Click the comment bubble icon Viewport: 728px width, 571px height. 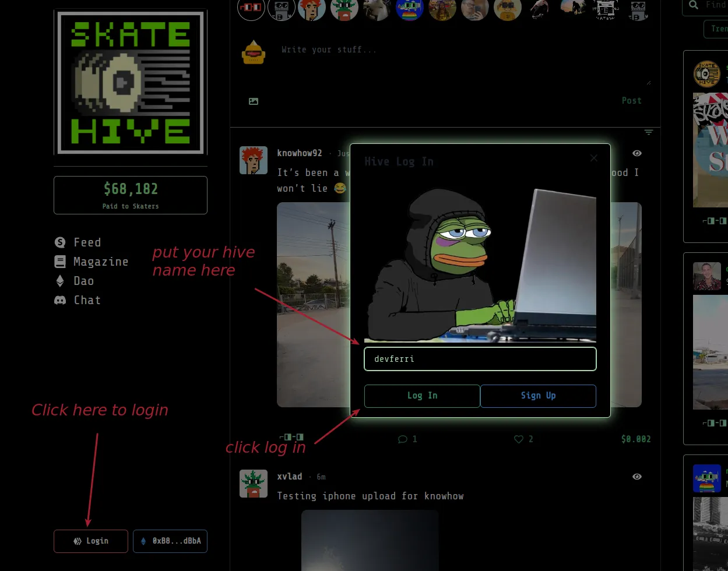(x=402, y=439)
